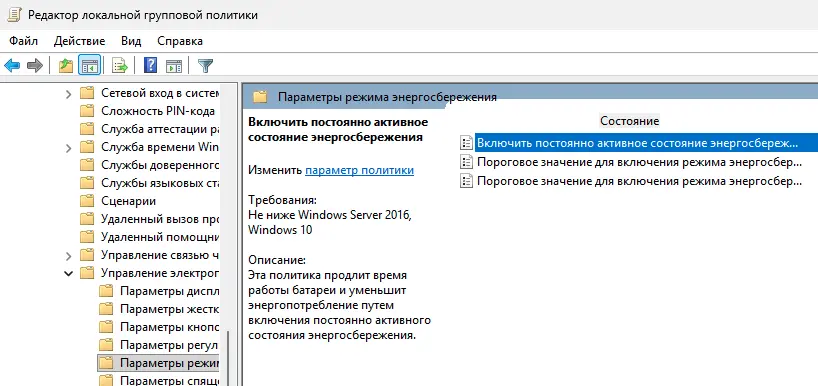Image resolution: width=818 pixels, height=386 pixels.
Task: Toggle the console tree pane icon
Action: coord(89,66)
